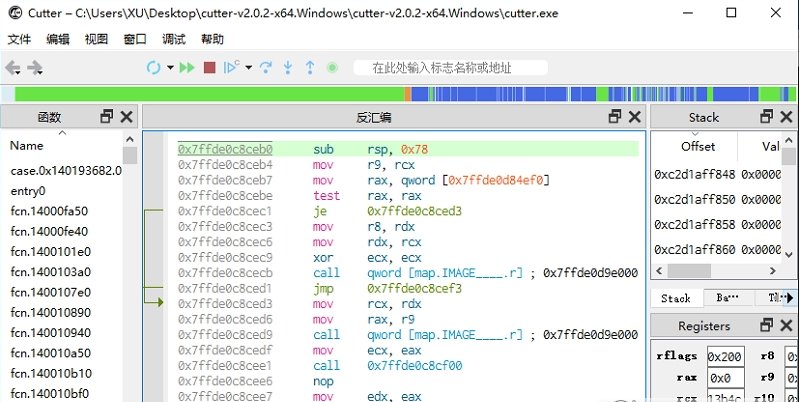Sort functions by the Name column header
This screenshot has width=800, height=402.
coord(27,145)
